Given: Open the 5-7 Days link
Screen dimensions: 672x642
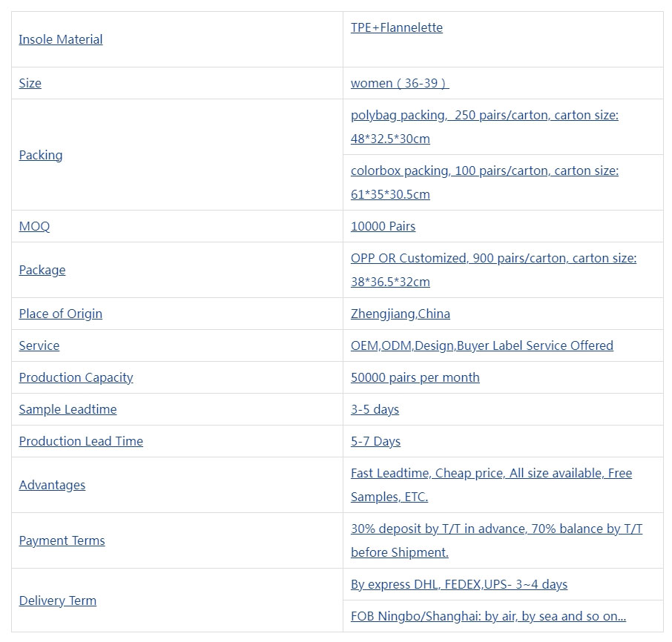Looking at the screenshot, I should coord(375,441).
